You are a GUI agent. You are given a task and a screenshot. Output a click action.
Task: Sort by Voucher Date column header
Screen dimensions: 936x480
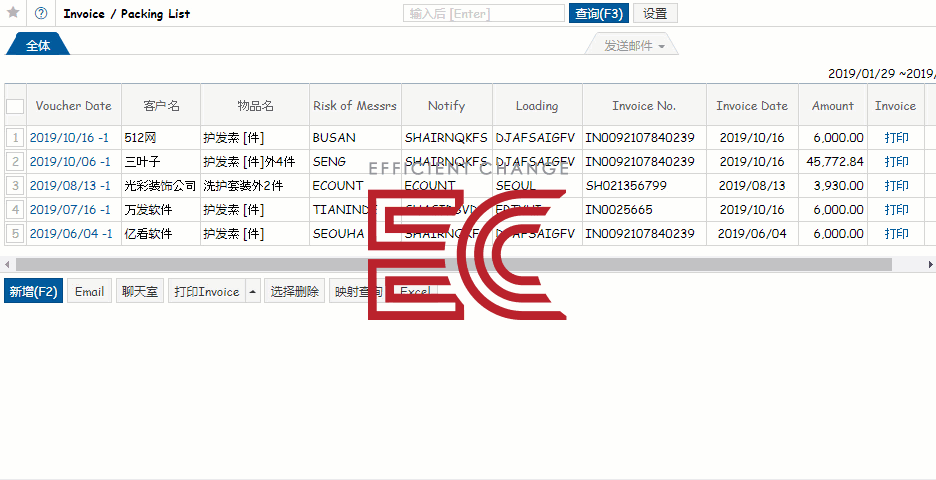click(x=73, y=106)
